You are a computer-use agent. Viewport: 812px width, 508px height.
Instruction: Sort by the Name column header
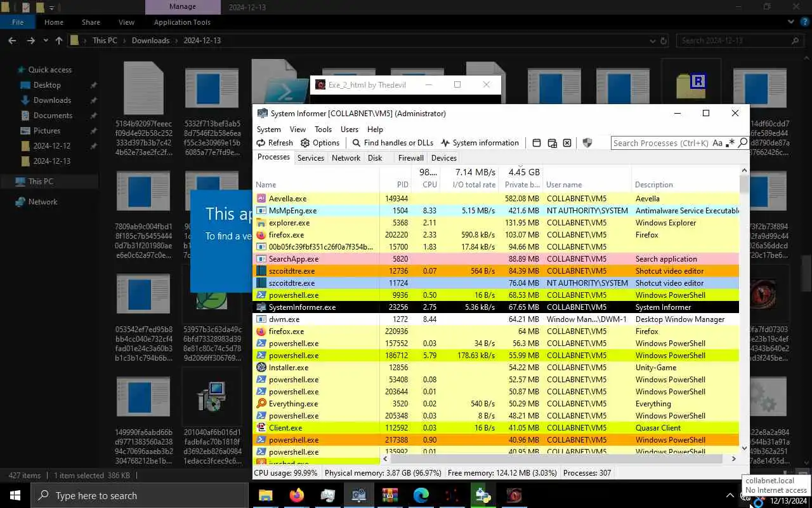pos(266,185)
